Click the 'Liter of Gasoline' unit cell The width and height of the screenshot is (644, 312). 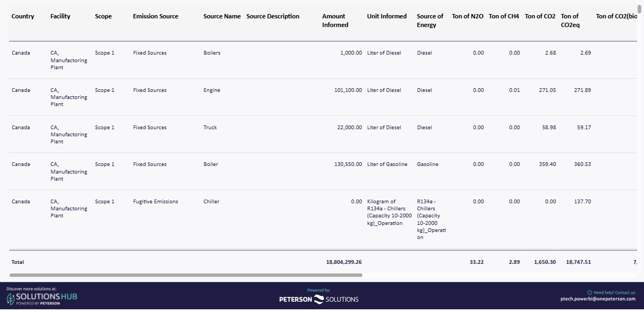click(387, 164)
